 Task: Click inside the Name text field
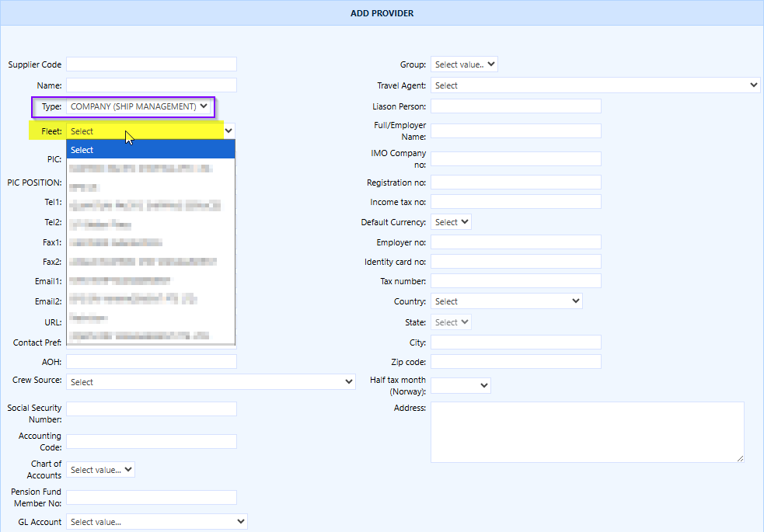151,85
